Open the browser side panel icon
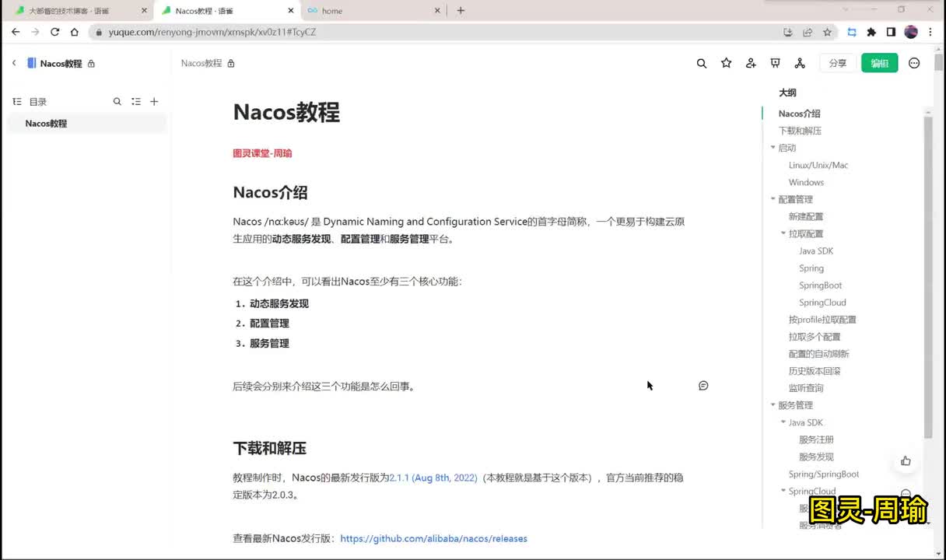 pos(892,32)
